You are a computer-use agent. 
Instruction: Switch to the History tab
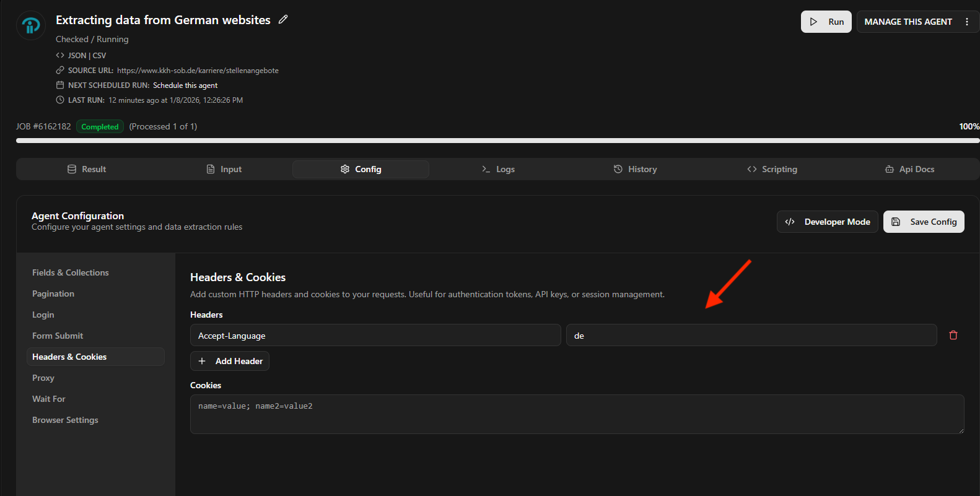pos(635,169)
